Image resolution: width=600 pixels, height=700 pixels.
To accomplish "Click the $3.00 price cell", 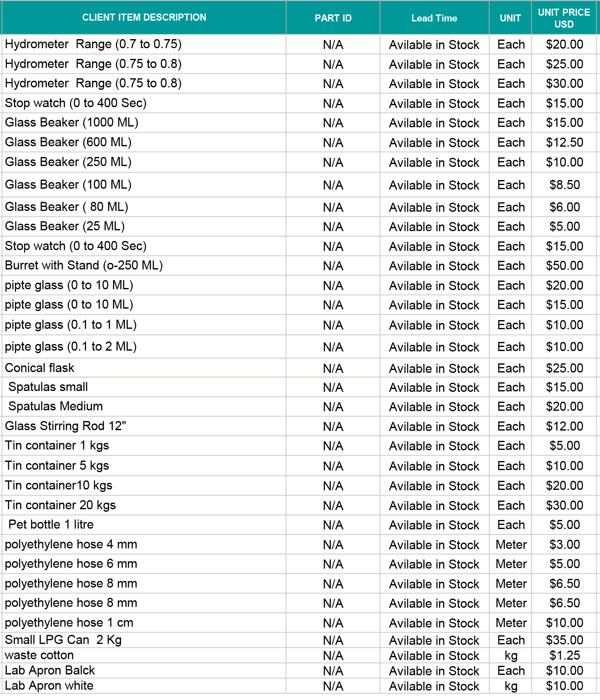I will click(564, 545).
